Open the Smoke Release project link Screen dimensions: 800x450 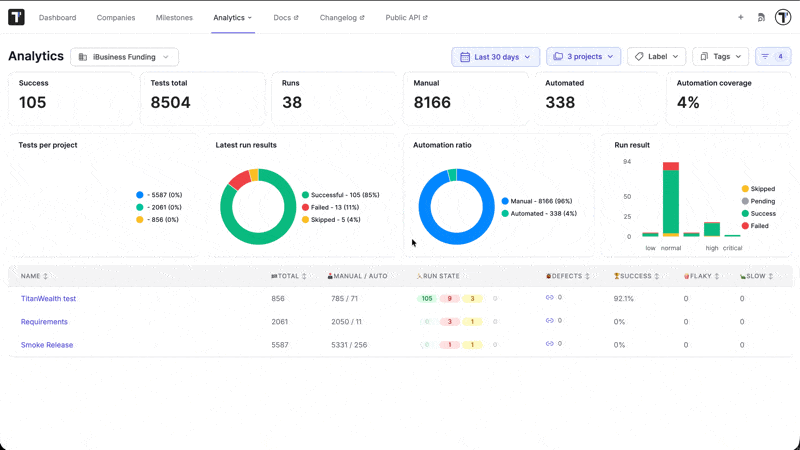(x=47, y=345)
